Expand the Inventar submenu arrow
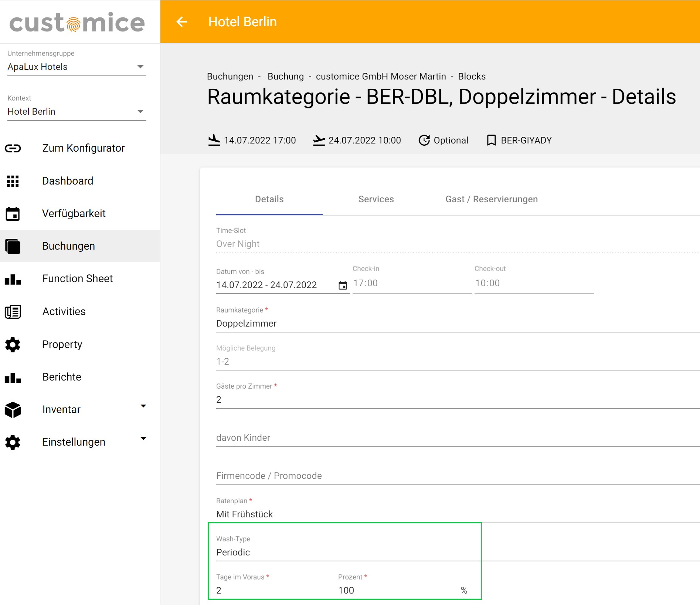 point(143,406)
